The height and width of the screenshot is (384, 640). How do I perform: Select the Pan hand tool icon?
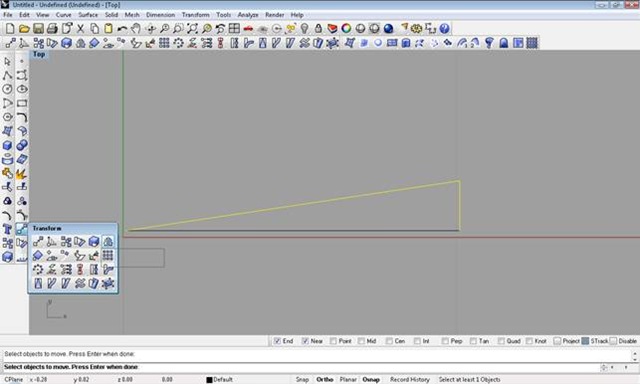pyautogui.click(x=136, y=29)
